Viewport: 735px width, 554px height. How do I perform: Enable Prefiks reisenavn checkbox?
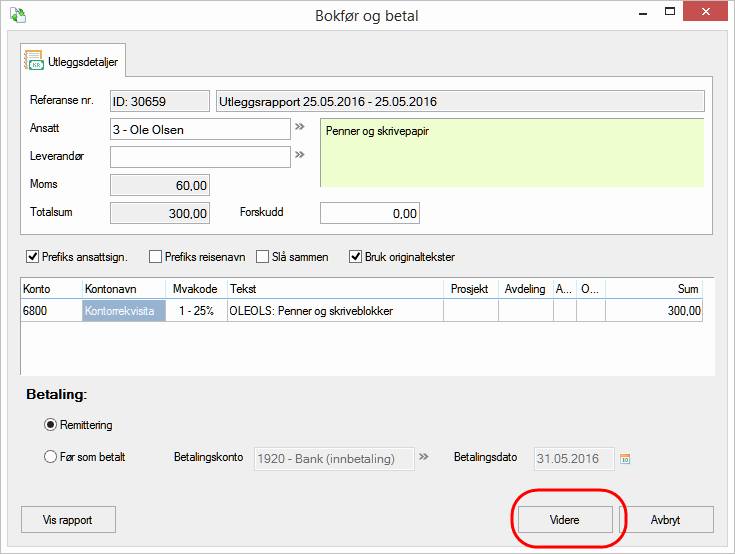tap(156, 257)
